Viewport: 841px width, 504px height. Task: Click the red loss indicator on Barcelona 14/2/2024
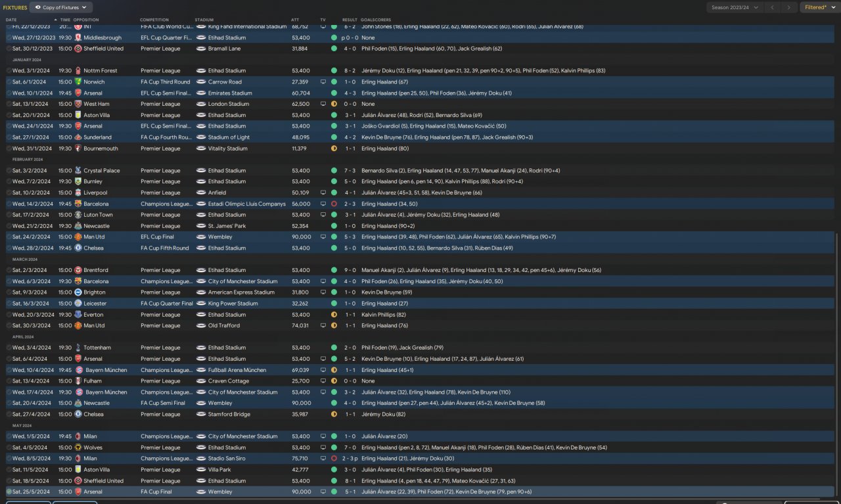pos(334,204)
